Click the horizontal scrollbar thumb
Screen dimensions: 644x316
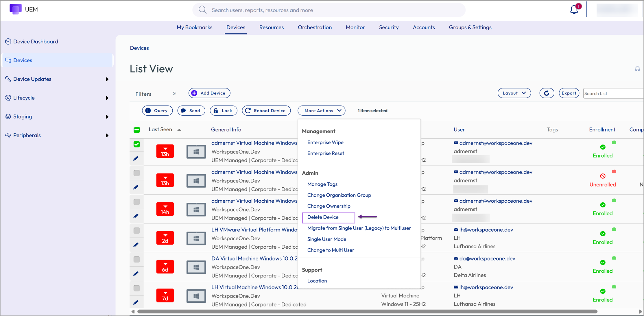(367, 312)
